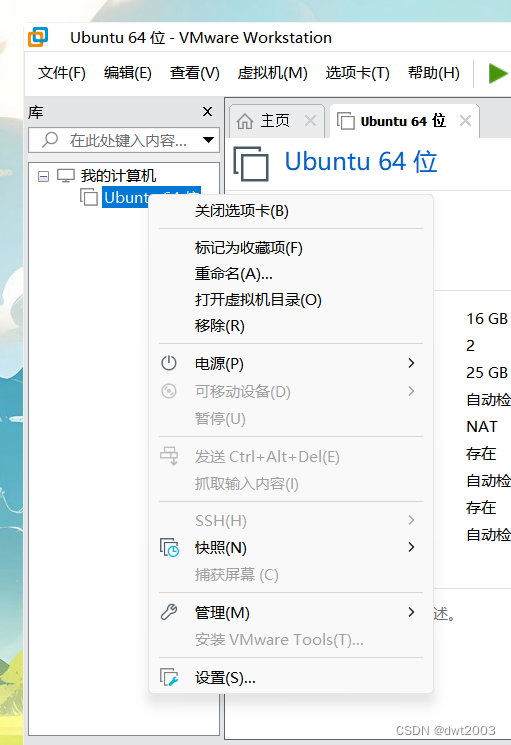Open 设置(S)... from context menu
511x745 pixels.
(291, 678)
